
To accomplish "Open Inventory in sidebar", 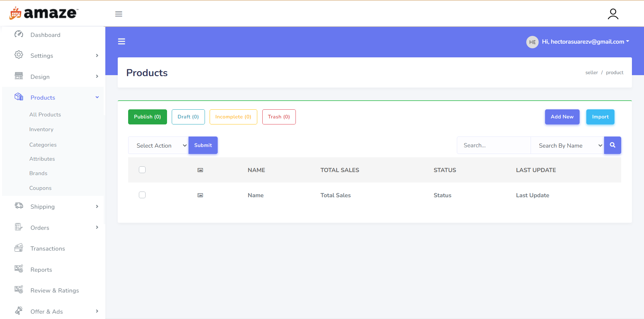I will tap(41, 129).
